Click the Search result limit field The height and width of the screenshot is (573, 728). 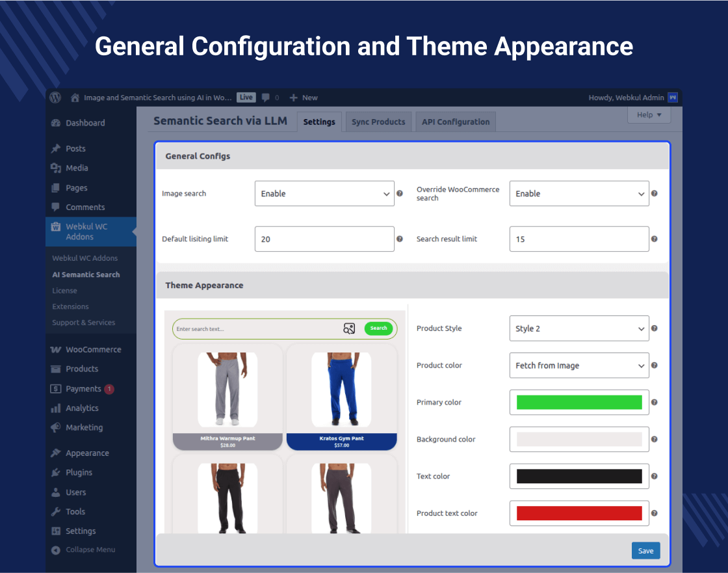pos(579,239)
